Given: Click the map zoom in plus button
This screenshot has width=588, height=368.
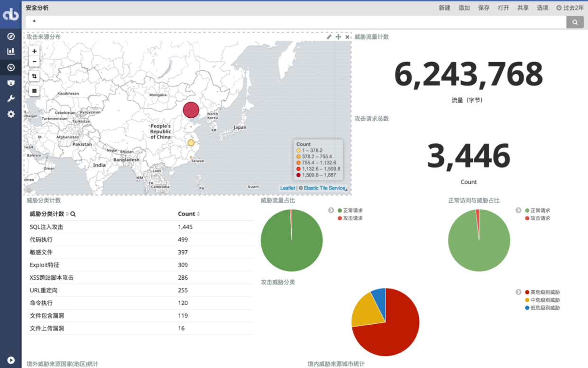Looking at the screenshot, I should [34, 51].
